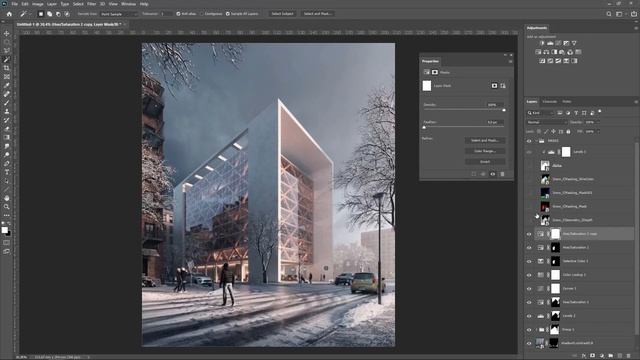Screen dimensions: 640x360
Task: Toggle the Anti-alias checkbox
Action: pos(178,14)
